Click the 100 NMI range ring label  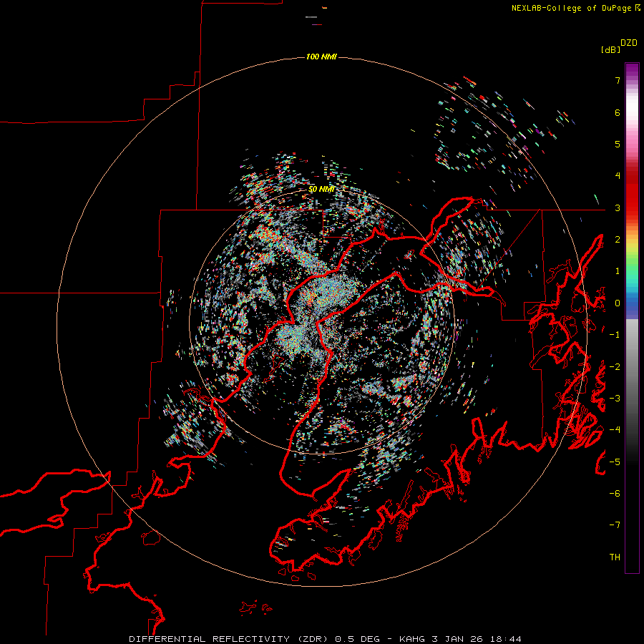321,57
